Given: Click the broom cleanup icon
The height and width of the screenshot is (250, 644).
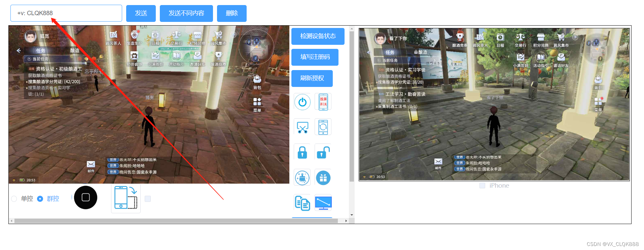Looking at the screenshot, I should 302,178.
